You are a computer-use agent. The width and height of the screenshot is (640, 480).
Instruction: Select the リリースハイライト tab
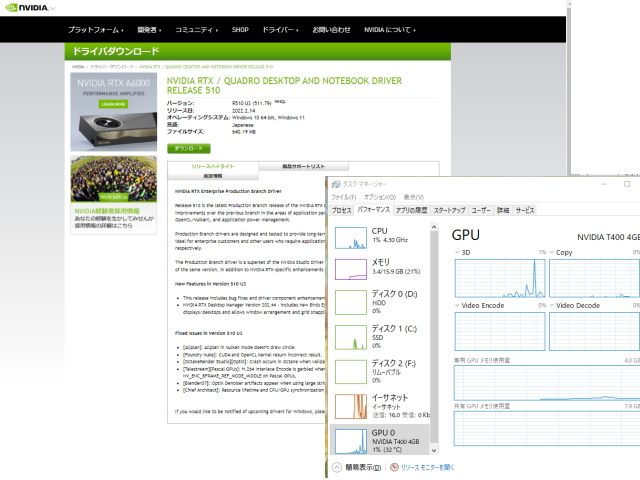pyautogui.click(x=213, y=166)
